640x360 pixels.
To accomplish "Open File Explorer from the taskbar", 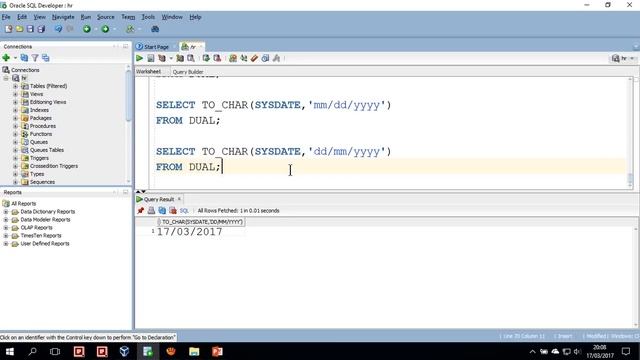I will [x=194, y=351].
